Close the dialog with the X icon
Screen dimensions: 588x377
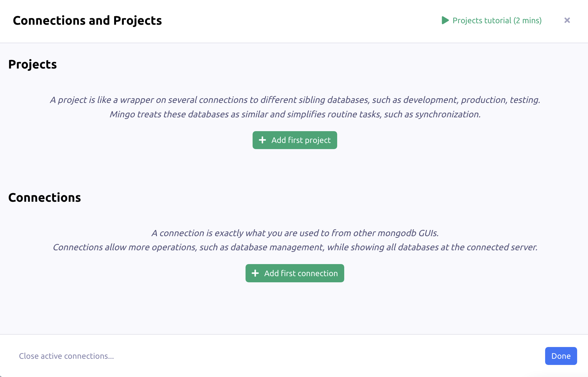(x=567, y=20)
